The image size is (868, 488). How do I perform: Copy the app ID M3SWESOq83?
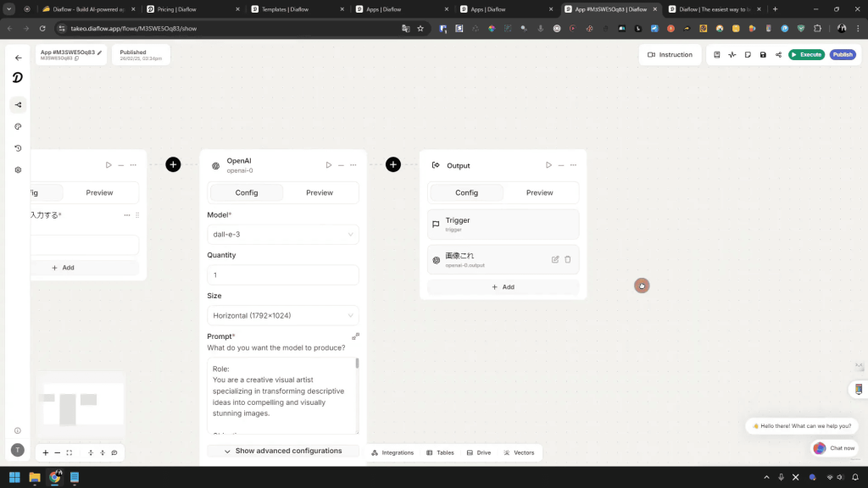tap(77, 58)
